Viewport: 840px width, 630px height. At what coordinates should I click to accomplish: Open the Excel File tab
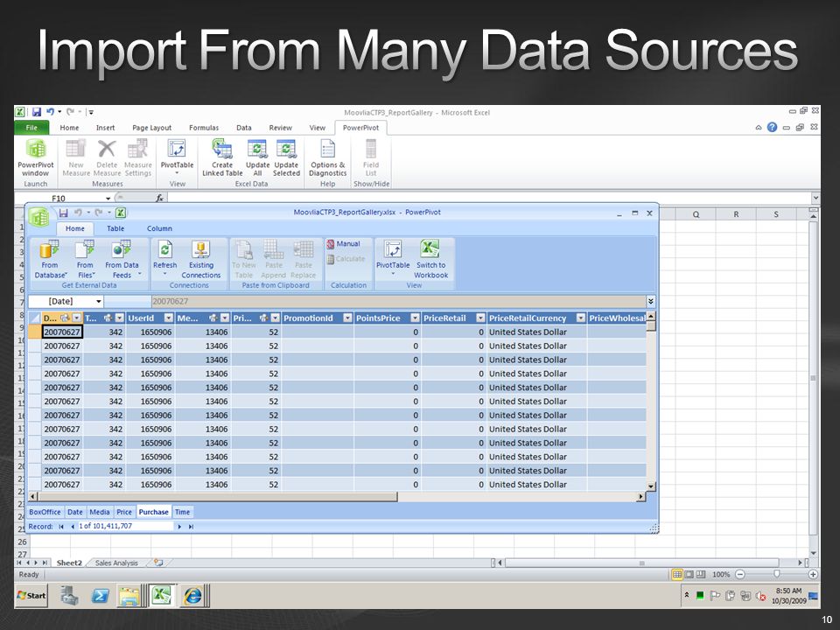(x=31, y=128)
